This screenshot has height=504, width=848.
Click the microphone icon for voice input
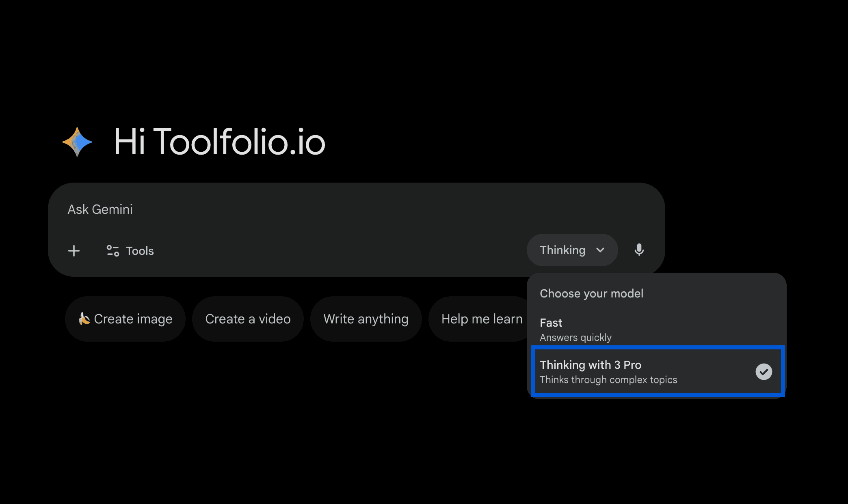[x=639, y=250]
